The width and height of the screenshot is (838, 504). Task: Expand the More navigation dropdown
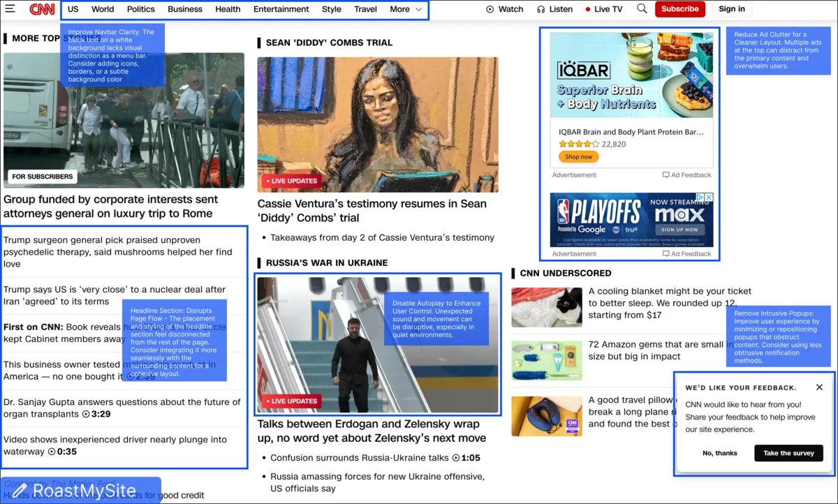click(406, 9)
